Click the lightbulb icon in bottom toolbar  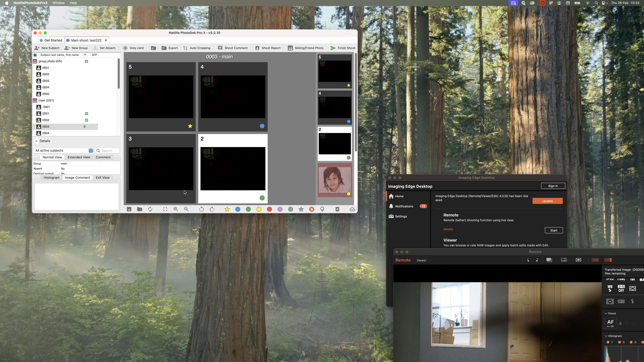click(322, 209)
